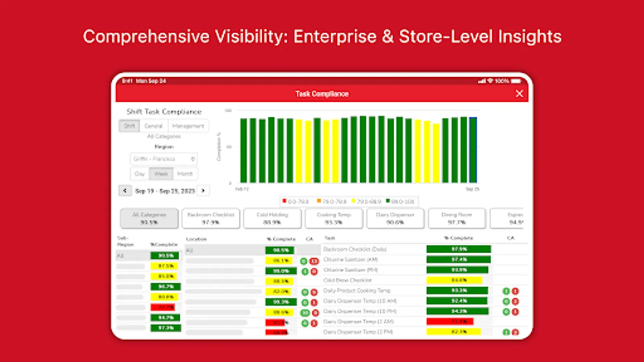
Task: Open the Region dropdown
Action: [164, 158]
